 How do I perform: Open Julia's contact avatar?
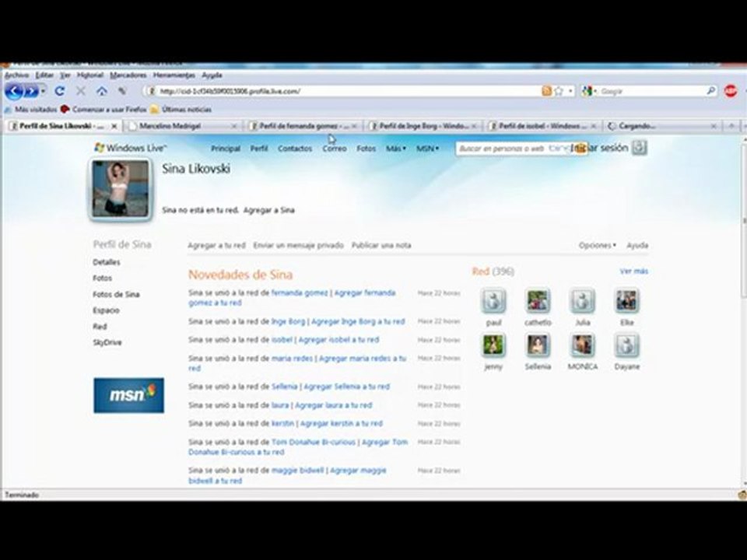coord(582,301)
